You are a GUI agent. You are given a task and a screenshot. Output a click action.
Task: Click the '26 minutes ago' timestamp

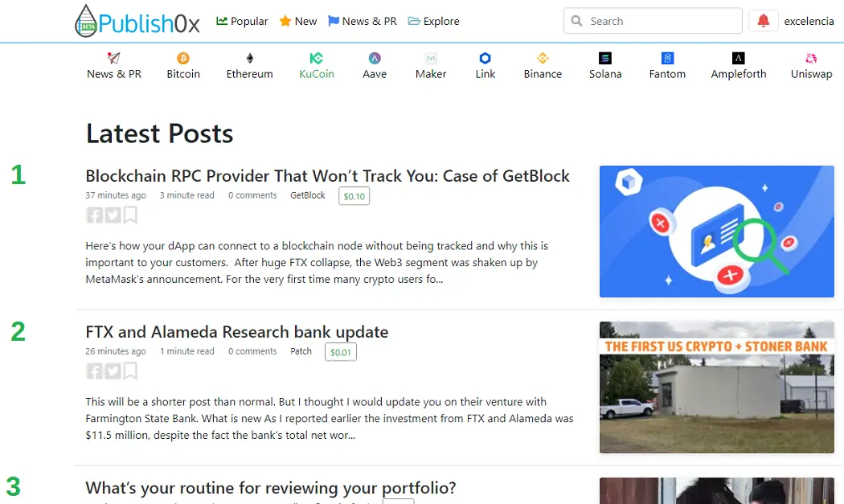tap(116, 351)
